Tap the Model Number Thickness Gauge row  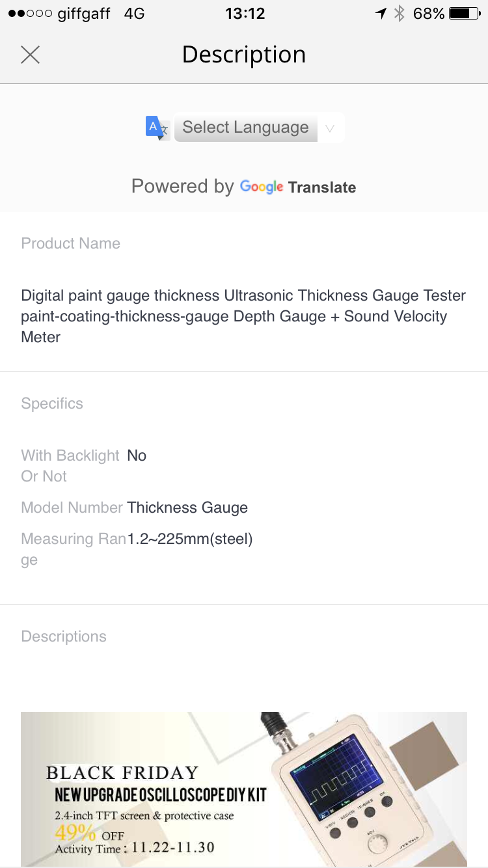187,508
